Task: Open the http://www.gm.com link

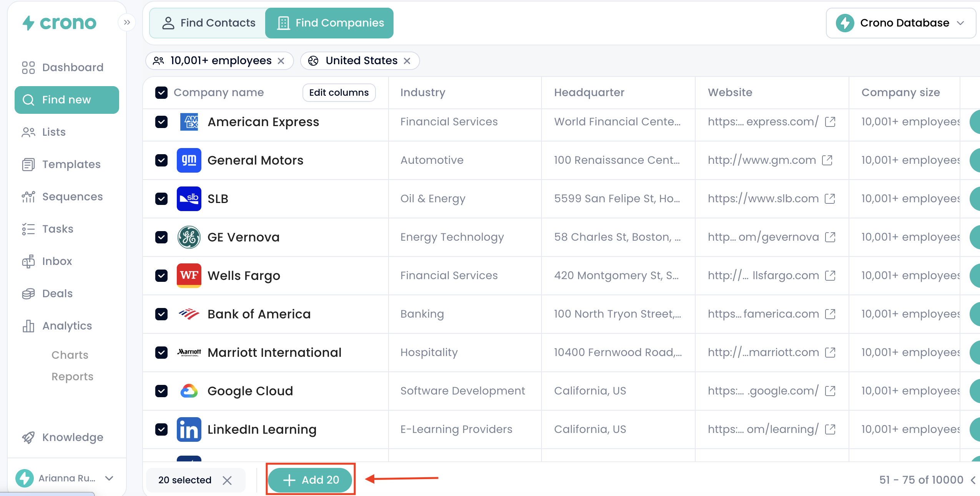Action: (762, 160)
